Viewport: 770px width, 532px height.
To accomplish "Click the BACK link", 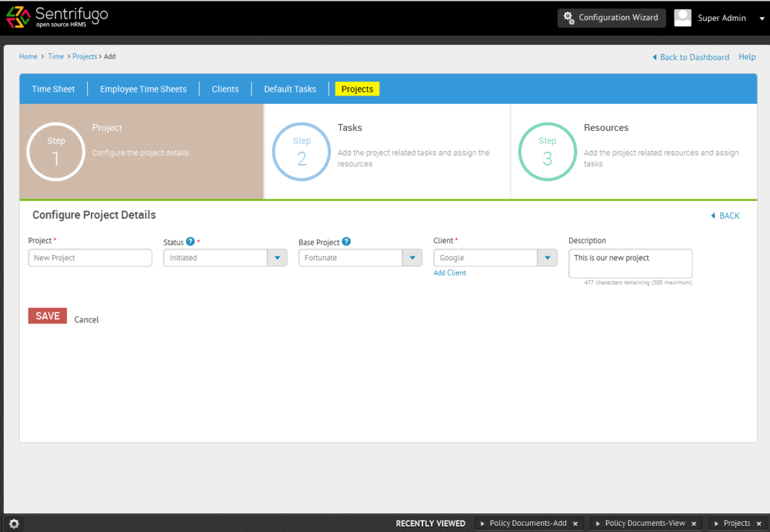I will pos(729,215).
